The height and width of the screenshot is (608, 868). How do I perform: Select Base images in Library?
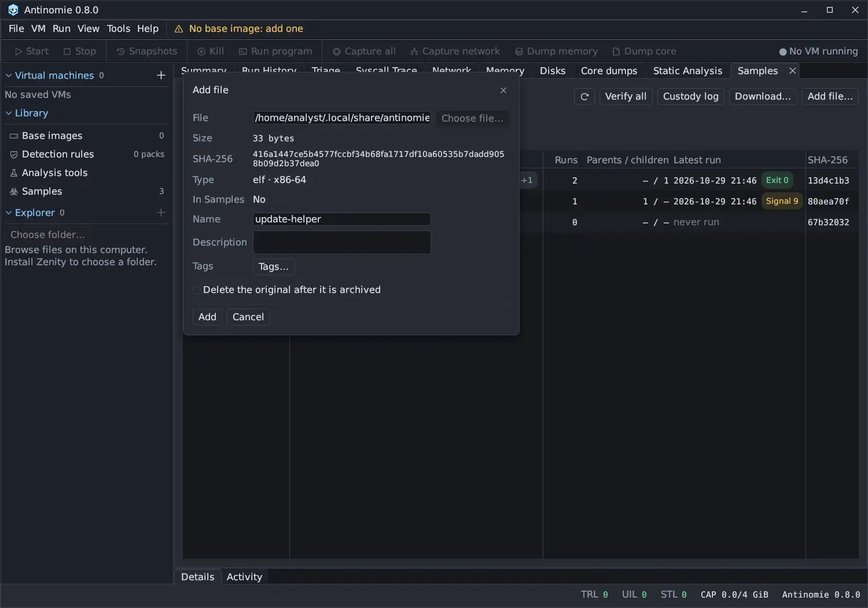point(86,135)
